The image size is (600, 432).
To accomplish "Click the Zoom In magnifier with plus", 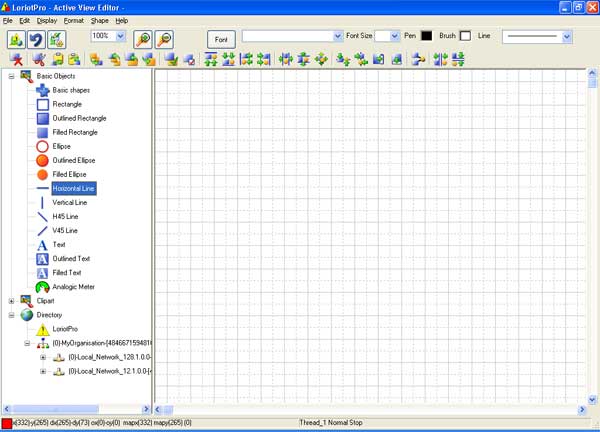I will tap(143, 39).
